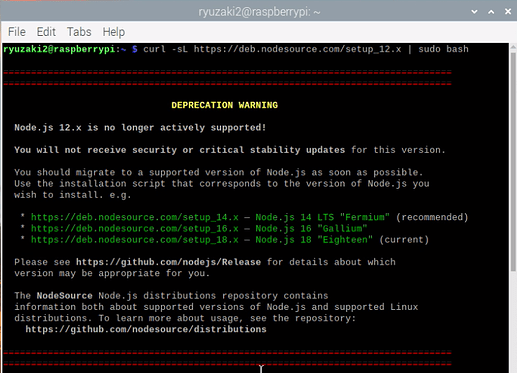This screenshot has height=373, width=517.
Task: Click the 'security or critical stability updates' text
Action: click(239, 150)
